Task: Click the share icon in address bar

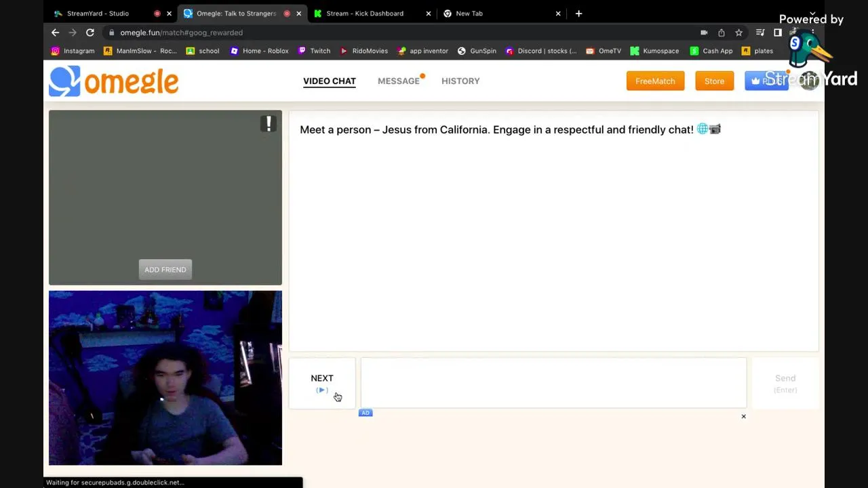Action: (722, 33)
